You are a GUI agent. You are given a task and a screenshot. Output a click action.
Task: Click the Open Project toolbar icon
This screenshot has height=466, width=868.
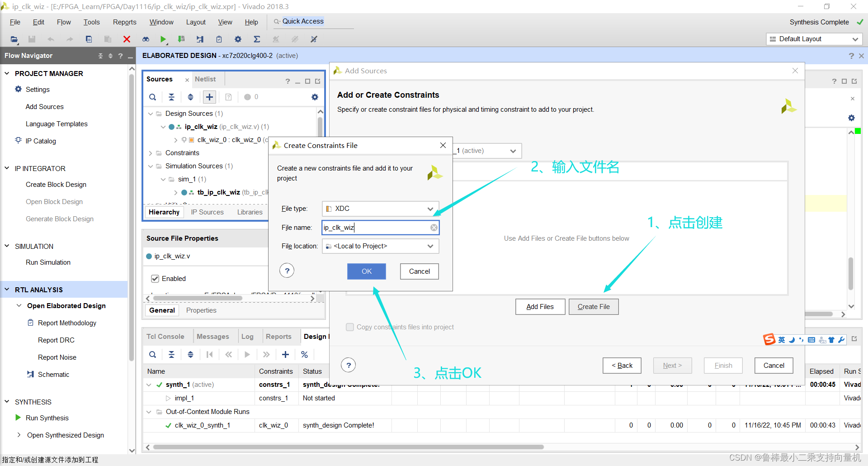pyautogui.click(x=14, y=39)
